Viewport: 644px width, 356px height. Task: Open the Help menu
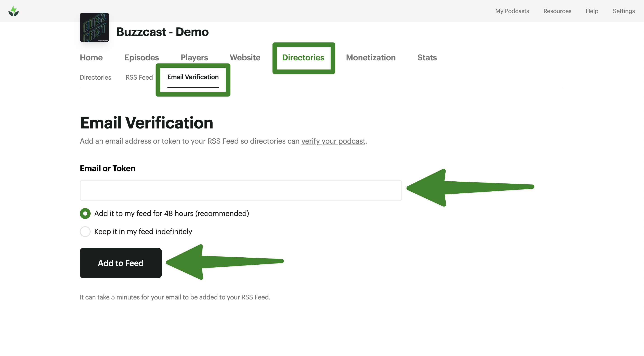click(x=592, y=11)
